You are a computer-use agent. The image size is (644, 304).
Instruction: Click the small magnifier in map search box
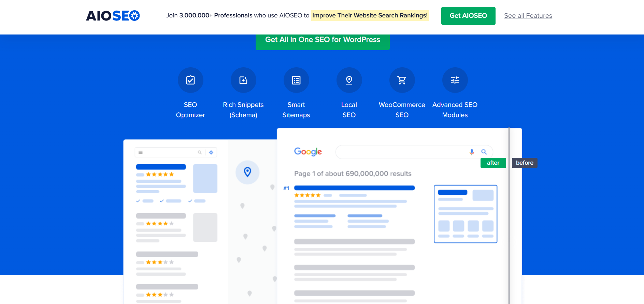click(x=200, y=152)
